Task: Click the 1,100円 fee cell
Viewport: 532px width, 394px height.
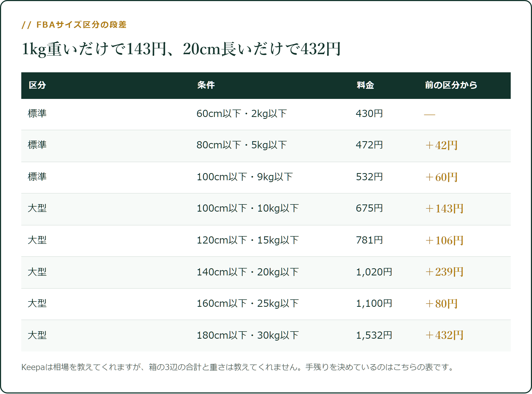Action: pyautogui.click(x=374, y=304)
